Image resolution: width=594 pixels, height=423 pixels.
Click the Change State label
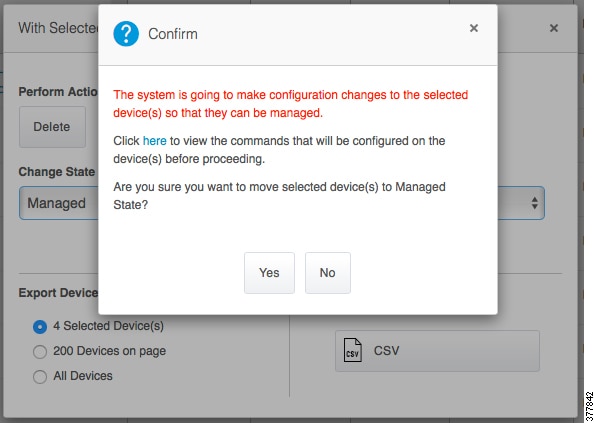click(x=57, y=172)
